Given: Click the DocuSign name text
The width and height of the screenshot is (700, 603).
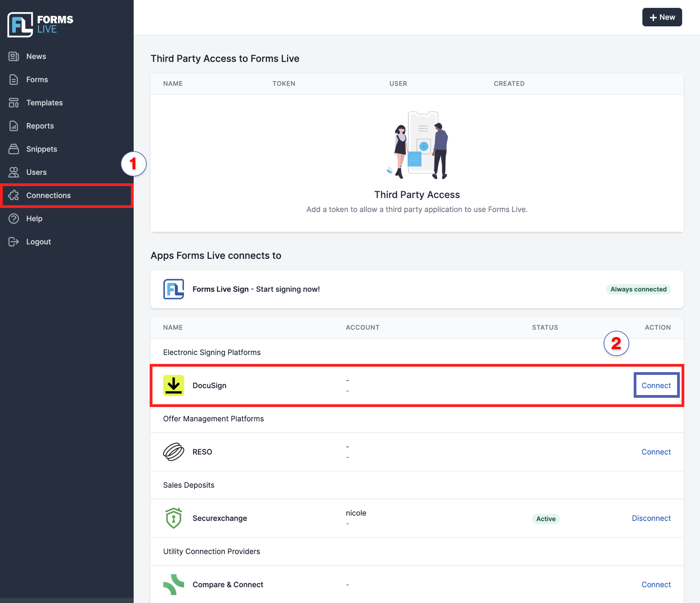Looking at the screenshot, I should coord(210,385).
